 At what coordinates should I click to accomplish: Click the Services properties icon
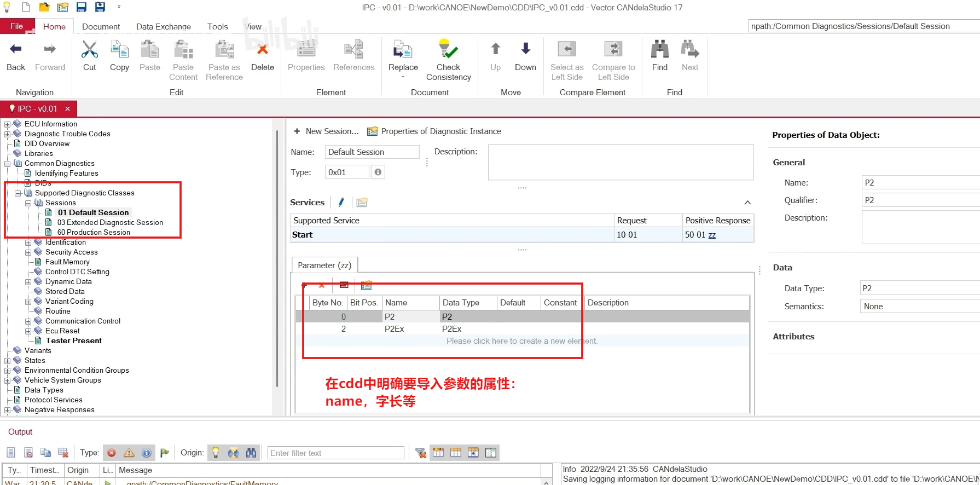[362, 203]
